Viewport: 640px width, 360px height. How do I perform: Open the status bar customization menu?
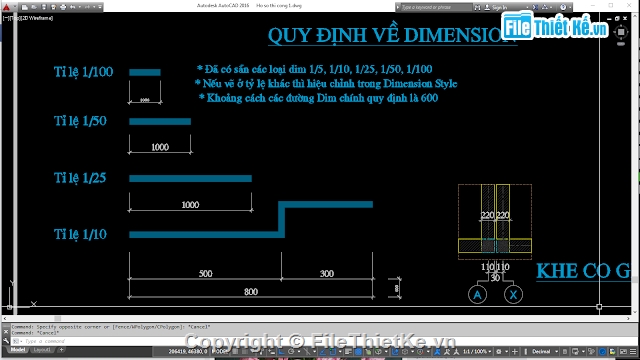(633, 351)
